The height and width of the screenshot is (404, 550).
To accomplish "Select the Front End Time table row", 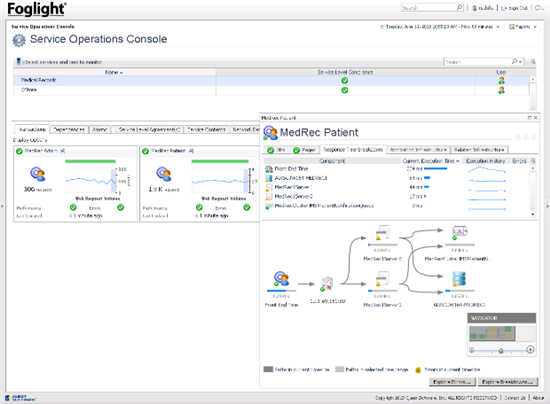I will click(396, 169).
